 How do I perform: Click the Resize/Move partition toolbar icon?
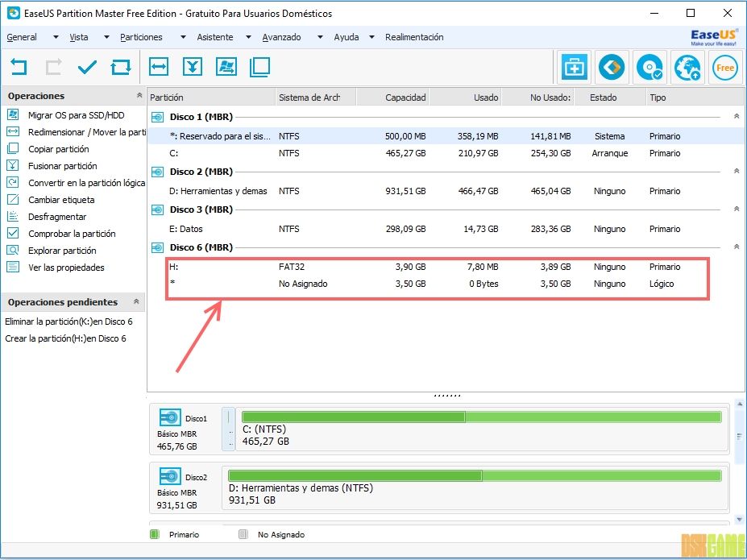tap(159, 67)
